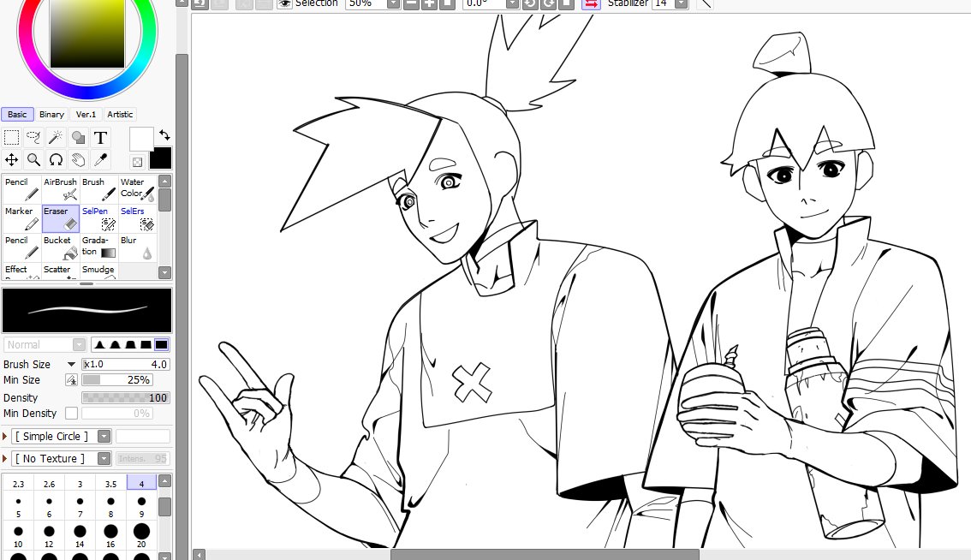The height and width of the screenshot is (560, 971).
Task: Zoom in with the plus button
Action: (429, 3)
